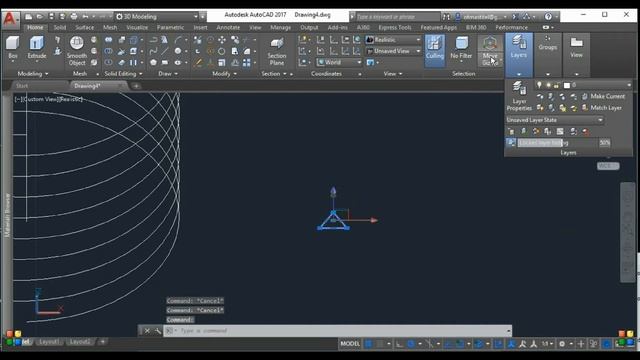The image size is (640, 360).
Task: Switch to the Surface ribbon tab
Action: (84, 27)
